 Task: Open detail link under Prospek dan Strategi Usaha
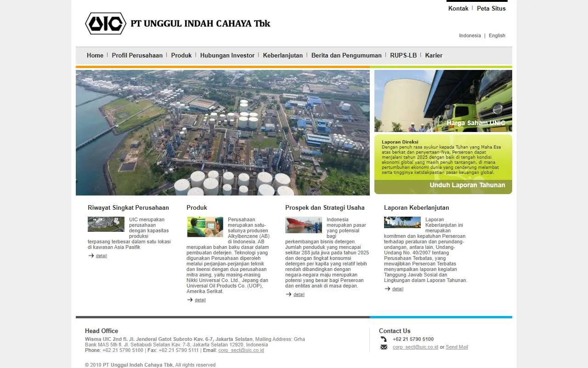(x=299, y=294)
